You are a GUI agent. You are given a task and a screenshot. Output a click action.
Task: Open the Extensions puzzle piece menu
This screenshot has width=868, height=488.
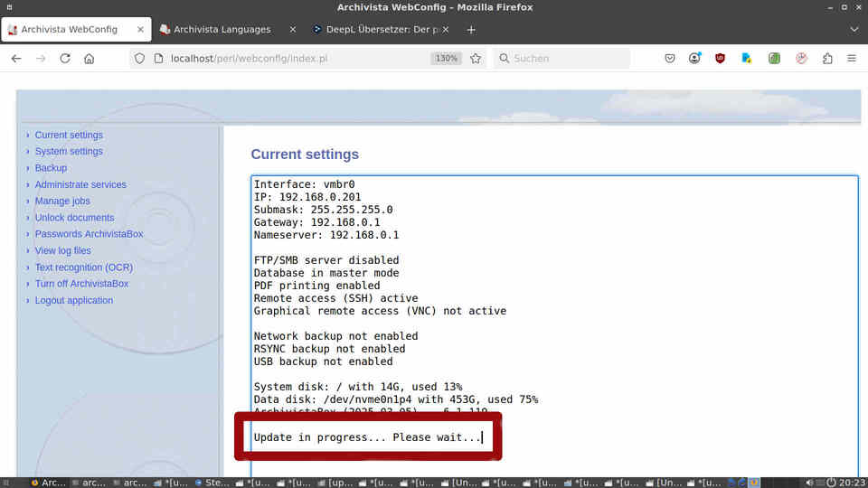tap(827, 58)
